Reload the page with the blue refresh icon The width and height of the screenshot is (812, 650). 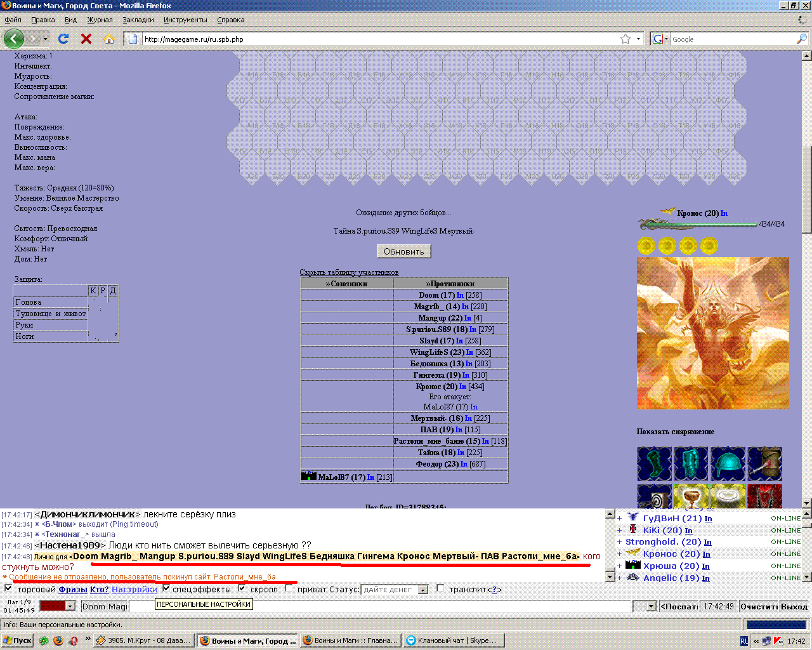[63, 39]
